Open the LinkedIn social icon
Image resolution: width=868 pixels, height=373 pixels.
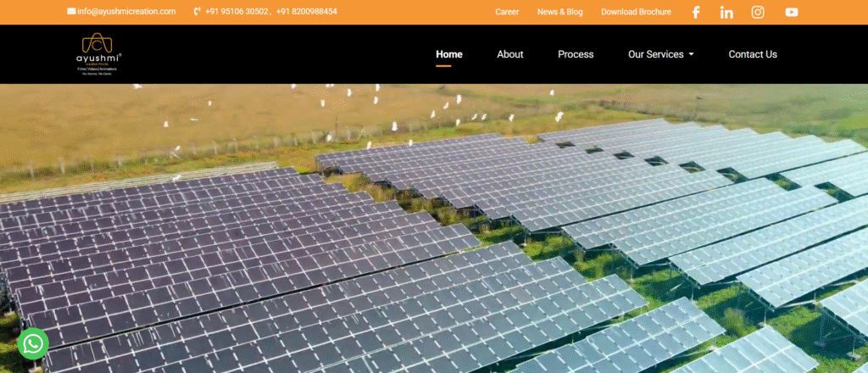click(x=726, y=12)
